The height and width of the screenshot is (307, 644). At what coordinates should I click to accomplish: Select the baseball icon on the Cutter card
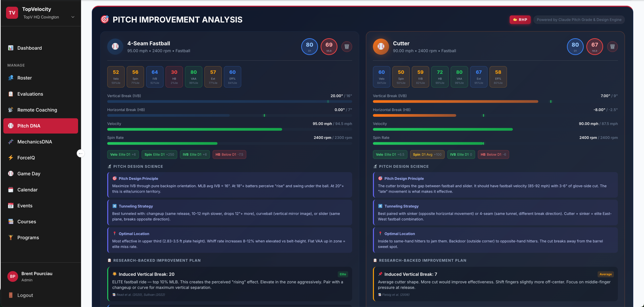pos(381,47)
